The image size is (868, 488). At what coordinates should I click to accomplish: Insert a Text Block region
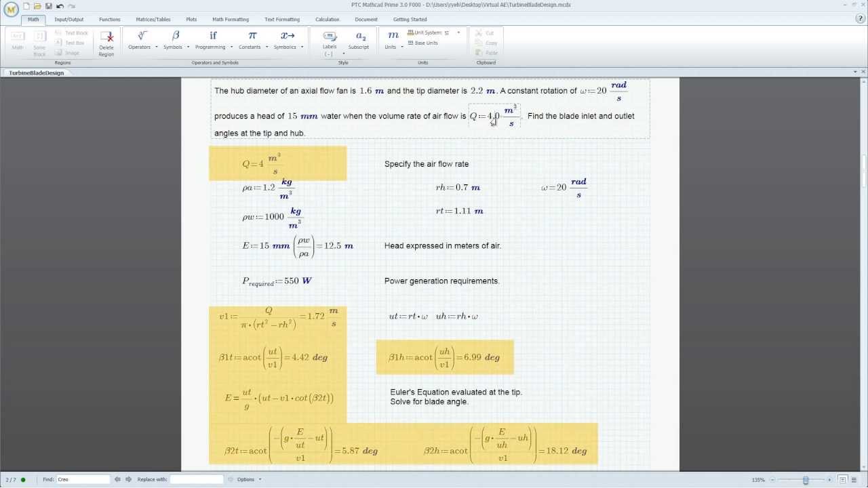pos(71,33)
